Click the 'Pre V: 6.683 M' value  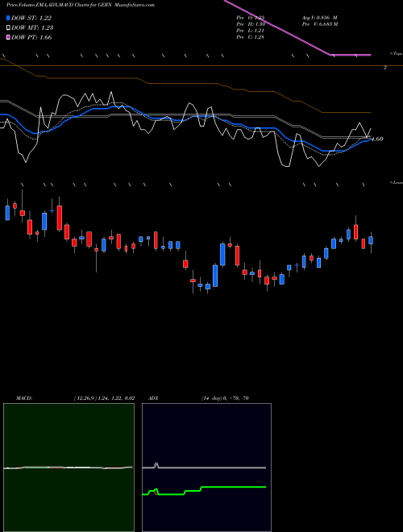[x=319, y=24]
